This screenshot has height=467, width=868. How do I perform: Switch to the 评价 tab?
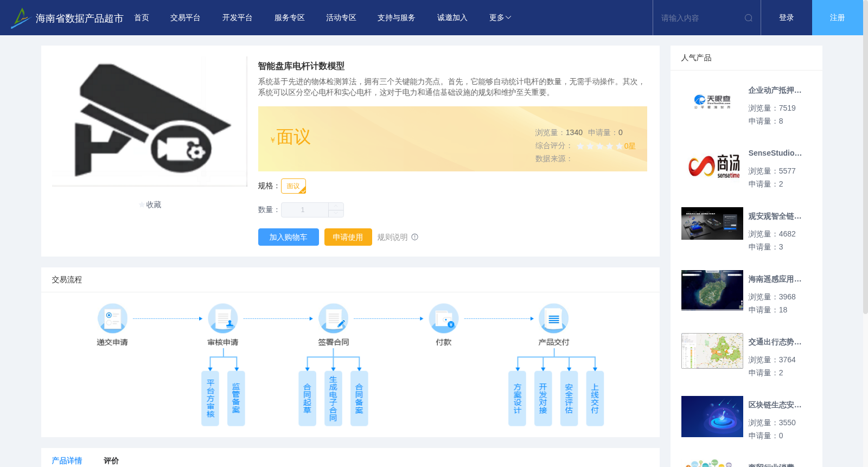(x=111, y=460)
